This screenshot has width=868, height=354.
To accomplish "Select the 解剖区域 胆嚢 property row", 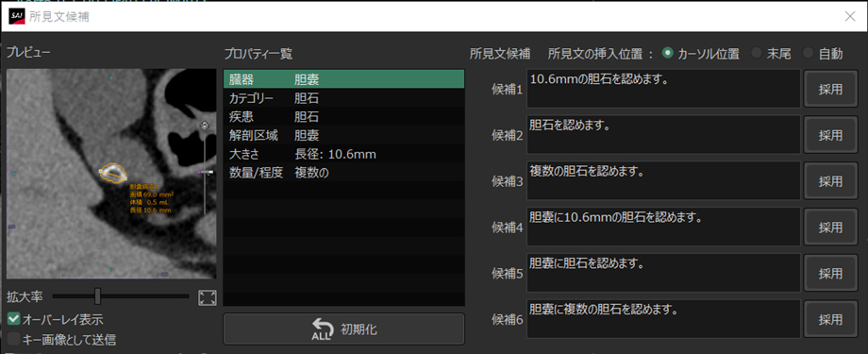I will 343,135.
